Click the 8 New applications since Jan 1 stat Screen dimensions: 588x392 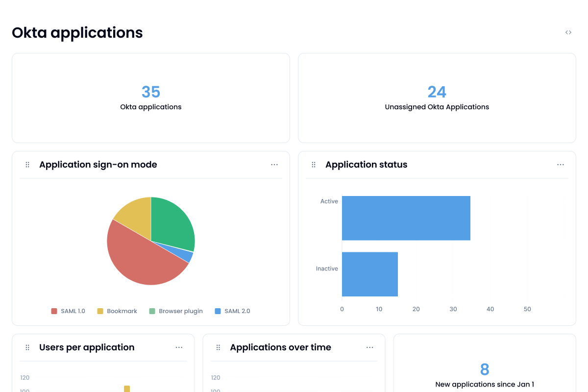point(484,374)
